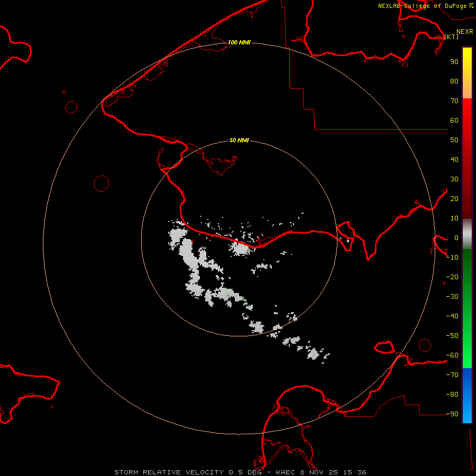Select the positive 50 scale value
The width and height of the screenshot is (476, 476).
coord(454,140)
